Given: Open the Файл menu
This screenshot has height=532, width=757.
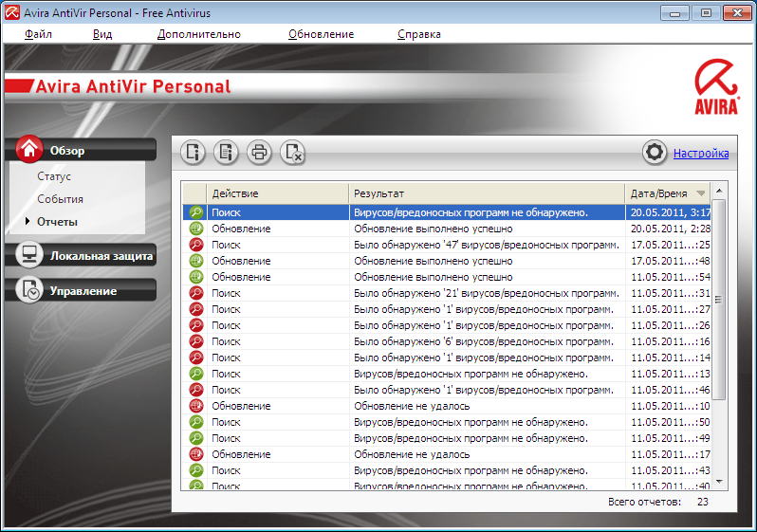Looking at the screenshot, I should point(38,34).
